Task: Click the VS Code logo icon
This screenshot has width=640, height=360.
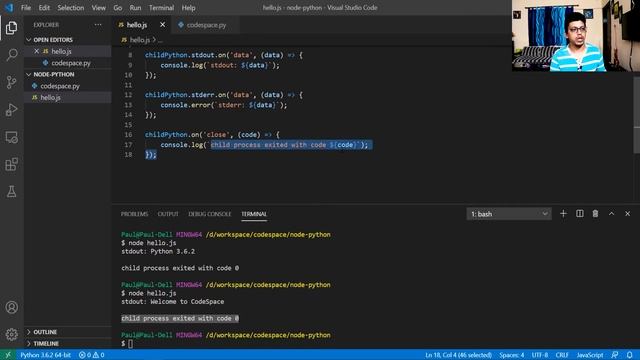Action: (x=9, y=7)
